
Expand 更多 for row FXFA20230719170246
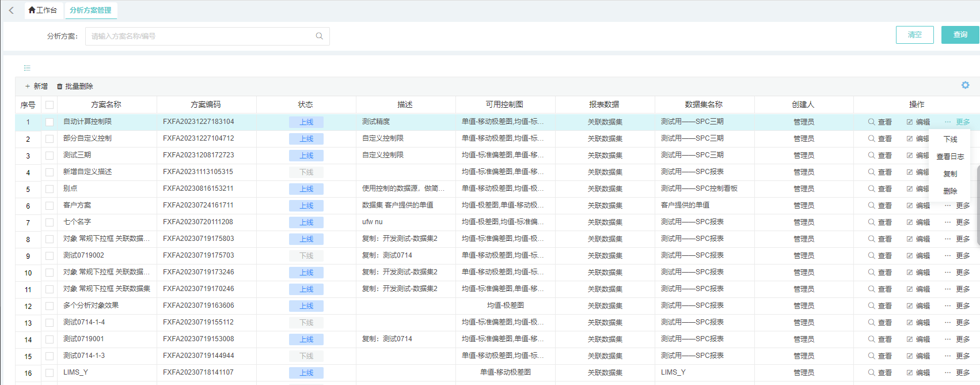coord(957,289)
